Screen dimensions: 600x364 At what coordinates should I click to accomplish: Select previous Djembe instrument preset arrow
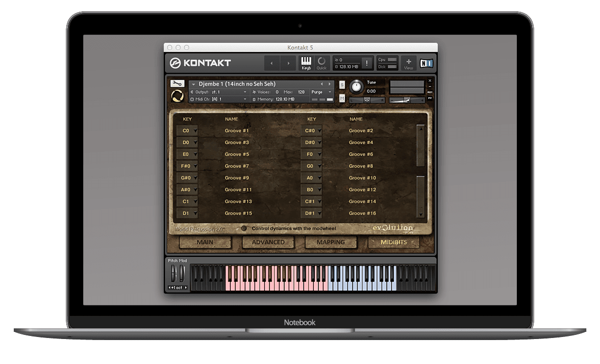pos(322,84)
